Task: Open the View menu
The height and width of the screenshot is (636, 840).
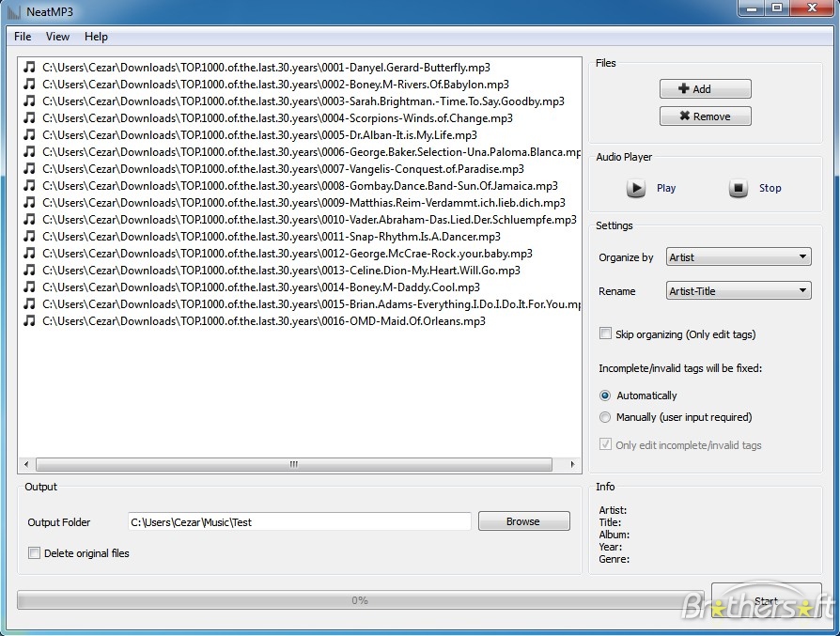Action: tap(57, 37)
